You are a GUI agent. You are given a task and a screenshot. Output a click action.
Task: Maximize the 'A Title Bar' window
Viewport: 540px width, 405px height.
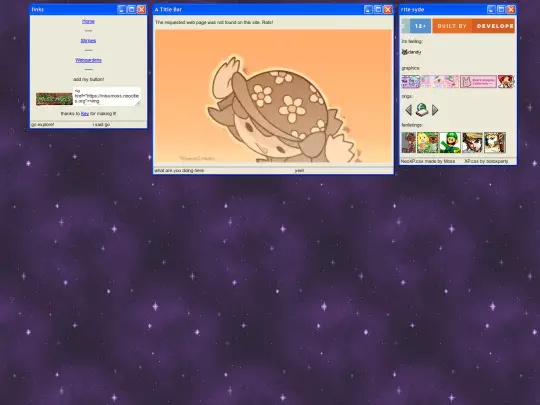tap(378, 10)
